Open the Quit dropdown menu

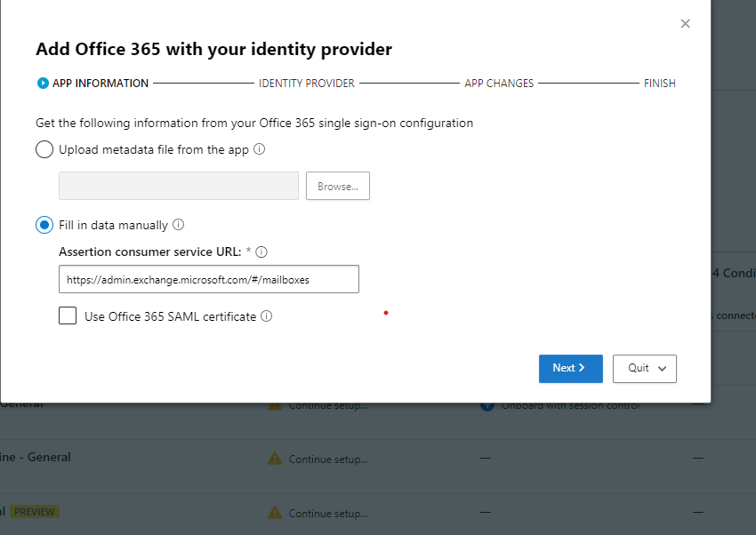click(x=645, y=368)
